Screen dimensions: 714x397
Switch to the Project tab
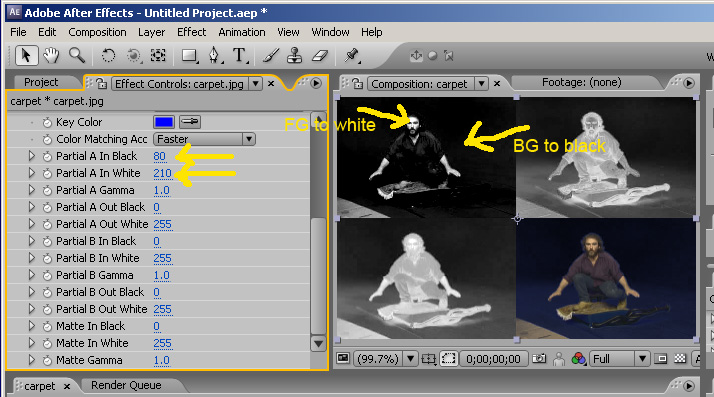tap(41, 82)
